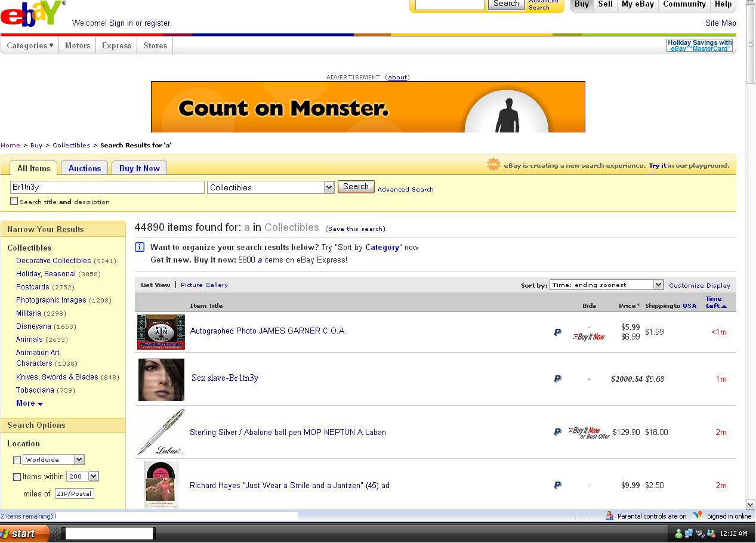Switch to Picture Gallery view

(204, 285)
